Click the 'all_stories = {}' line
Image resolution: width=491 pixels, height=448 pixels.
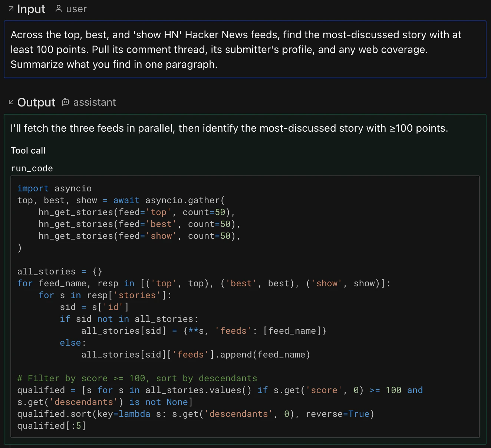[x=60, y=271]
